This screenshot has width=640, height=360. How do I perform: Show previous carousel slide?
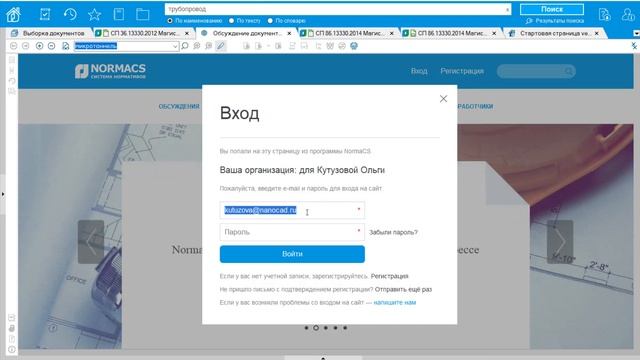tap(91, 242)
